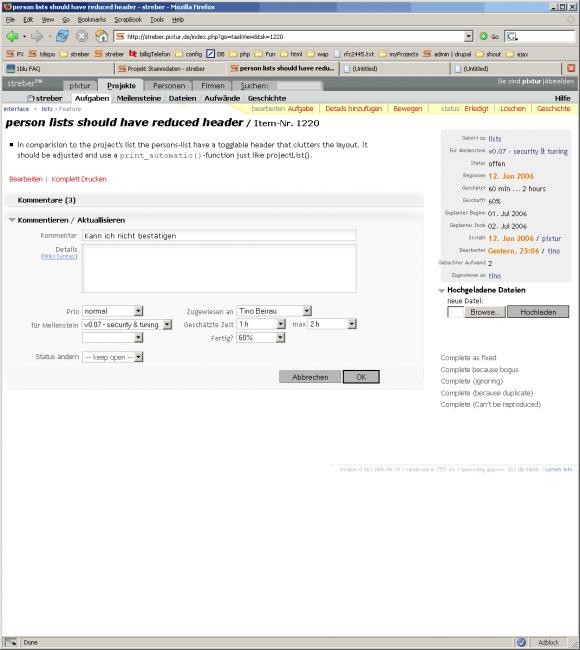Click the Stop loading icon
The height and width of the screenshot is (650, 580).
(x=82, y=36)
